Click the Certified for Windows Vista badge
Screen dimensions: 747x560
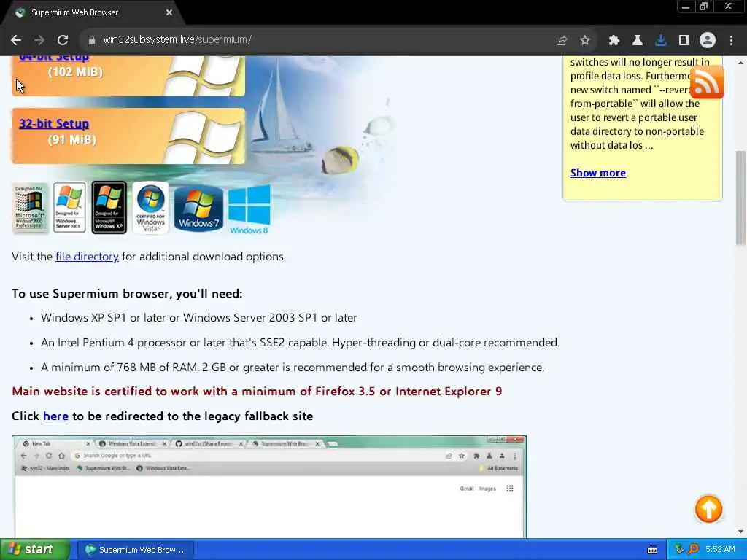pos(150,208)
